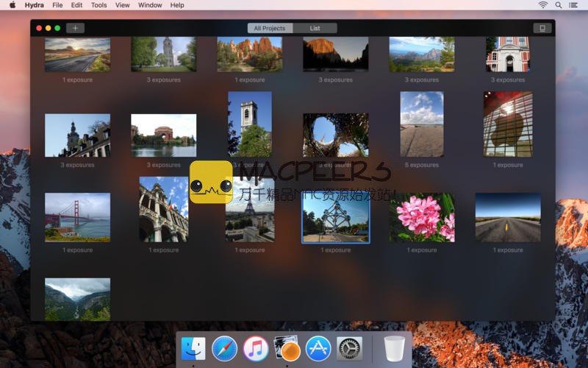Click the Hydra app dock icon
This screenshot has height=368, width=588.
pyautogui.click(x=287, y=348)
